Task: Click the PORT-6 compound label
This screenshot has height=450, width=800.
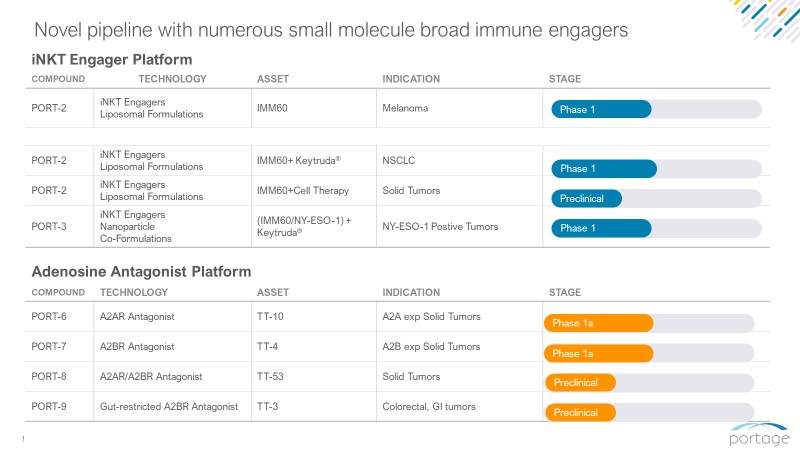Action: click(49, 317)
